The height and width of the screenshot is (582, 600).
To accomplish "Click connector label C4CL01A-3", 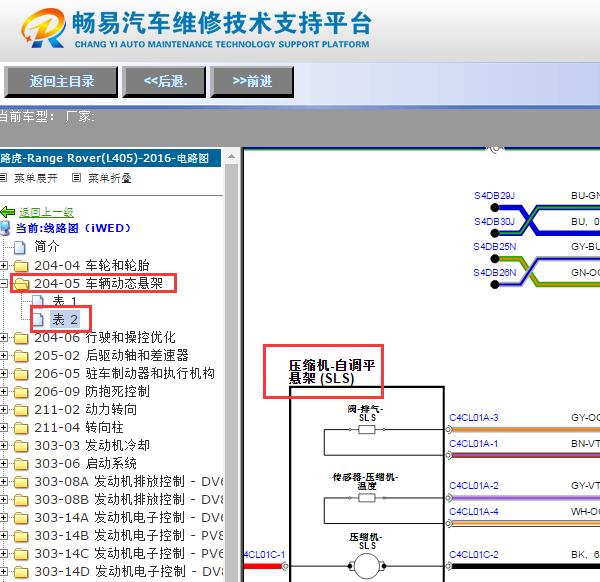I will coord(474,417).
